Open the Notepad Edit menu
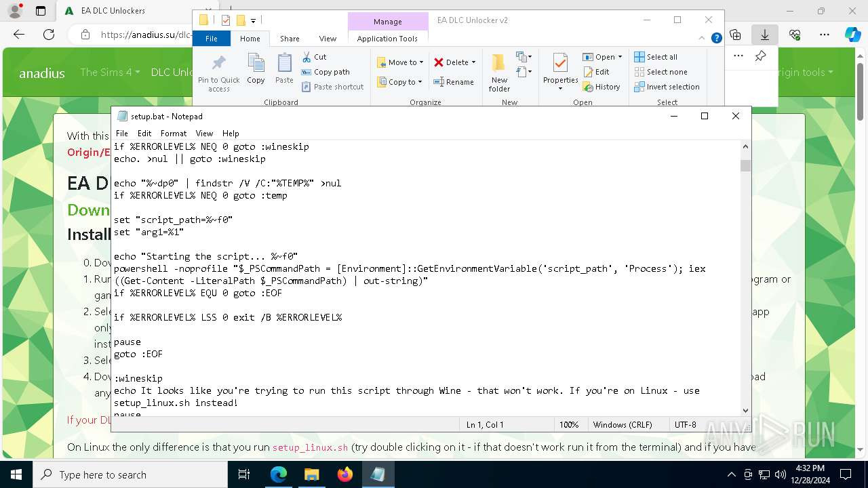The width and height of the screenshot is (868, 488). [144, 134]
